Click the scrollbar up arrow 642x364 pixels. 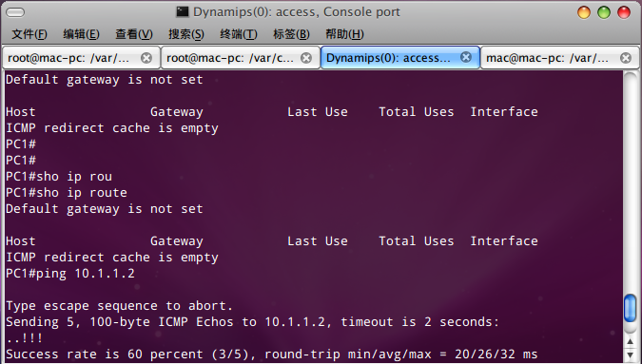click(x=631, y=341)
